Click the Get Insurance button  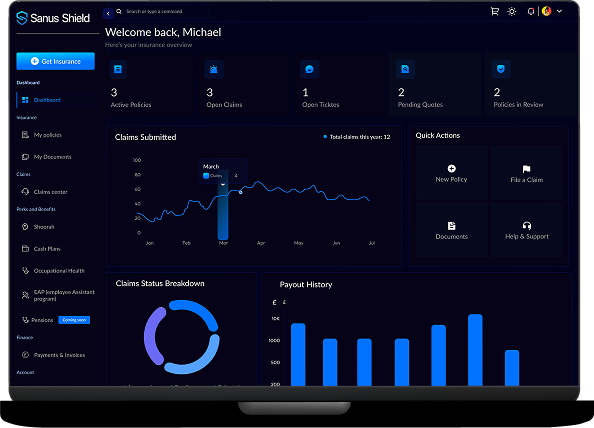click(56, 61)
